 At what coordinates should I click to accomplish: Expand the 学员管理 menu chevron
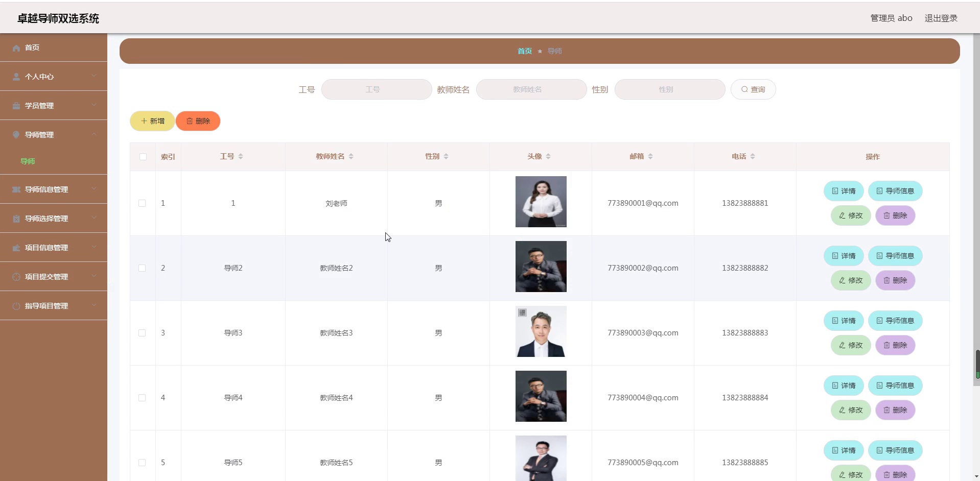(94, 105)
